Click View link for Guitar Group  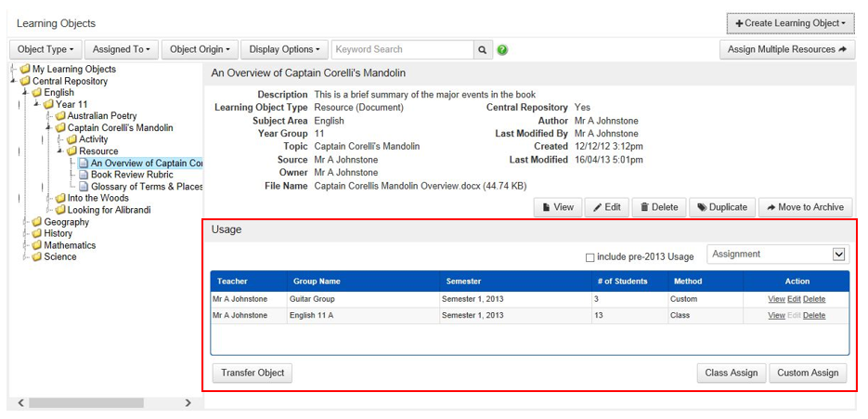pyautogui.click(x=776, y=299)
